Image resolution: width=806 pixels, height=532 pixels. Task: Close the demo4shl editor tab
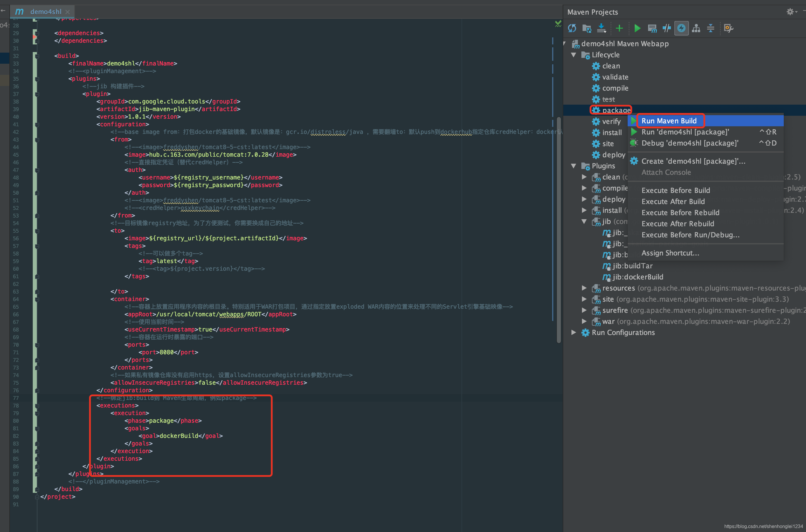pos(68,12)
